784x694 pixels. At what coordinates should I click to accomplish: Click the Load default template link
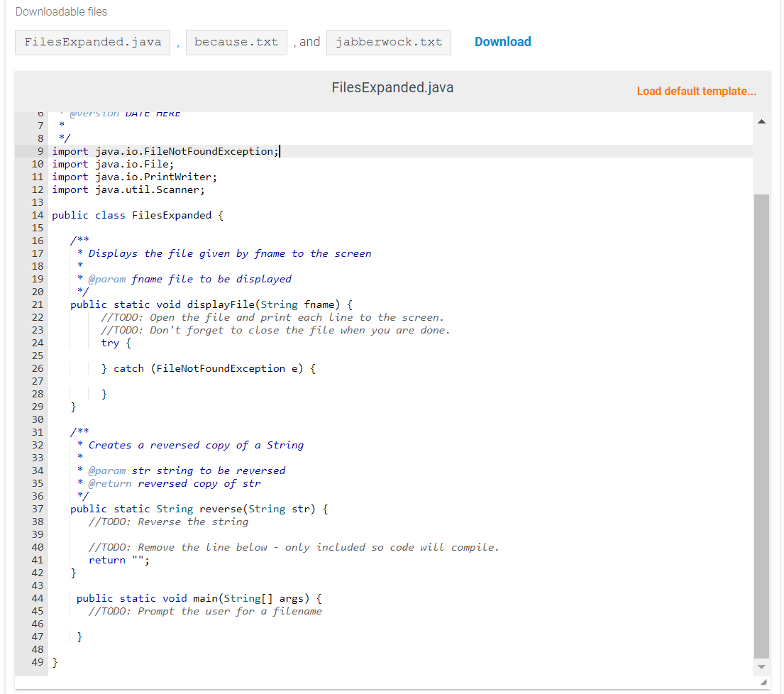(696, 91)
